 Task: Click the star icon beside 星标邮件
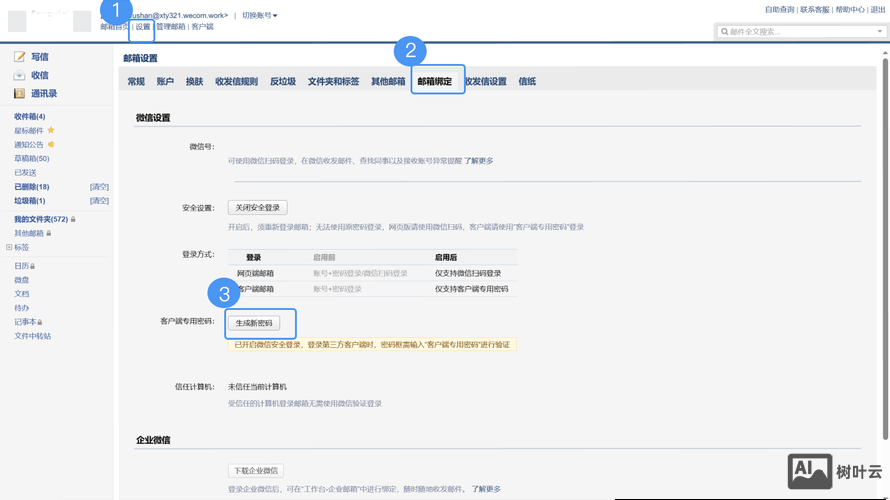[x=51, y=130]
